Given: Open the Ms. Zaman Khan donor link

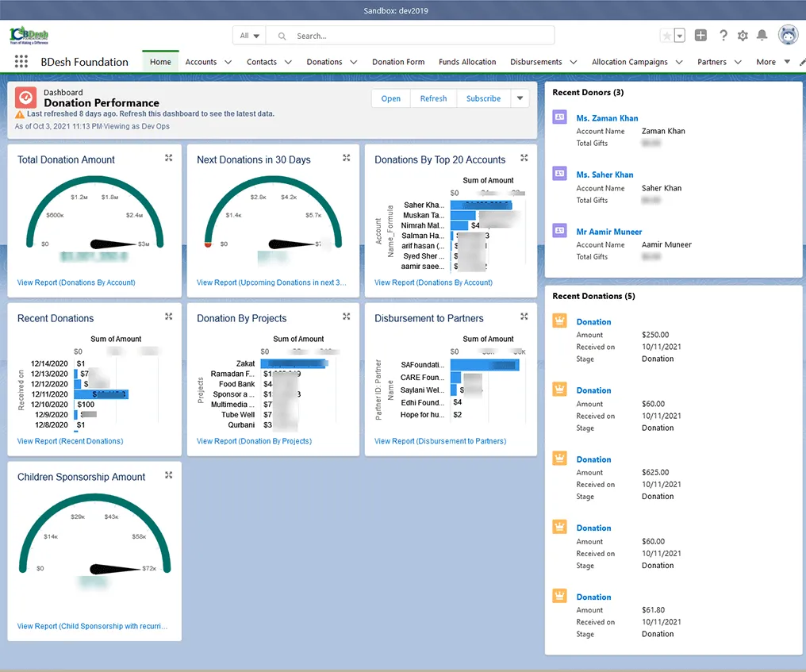Looking at the screenshot, I should click(x=607, y=118).
